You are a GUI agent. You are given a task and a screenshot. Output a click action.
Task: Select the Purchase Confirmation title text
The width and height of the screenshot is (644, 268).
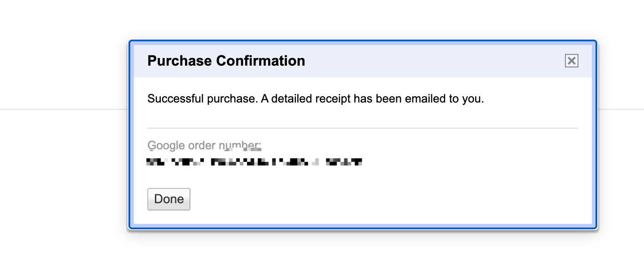click(226, 61)
